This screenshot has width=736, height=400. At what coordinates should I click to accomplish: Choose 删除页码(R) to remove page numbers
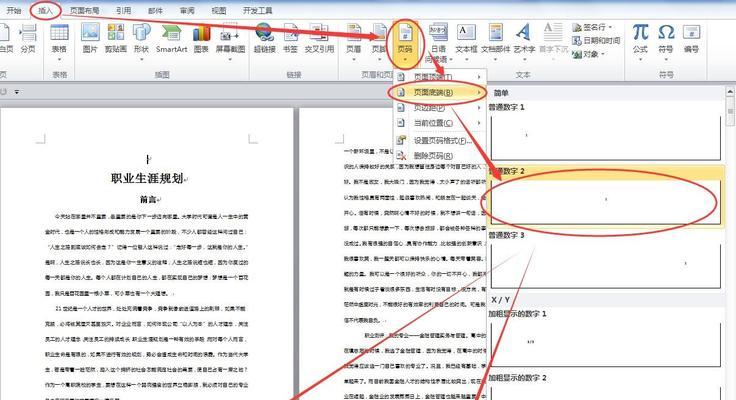point(439,155)
